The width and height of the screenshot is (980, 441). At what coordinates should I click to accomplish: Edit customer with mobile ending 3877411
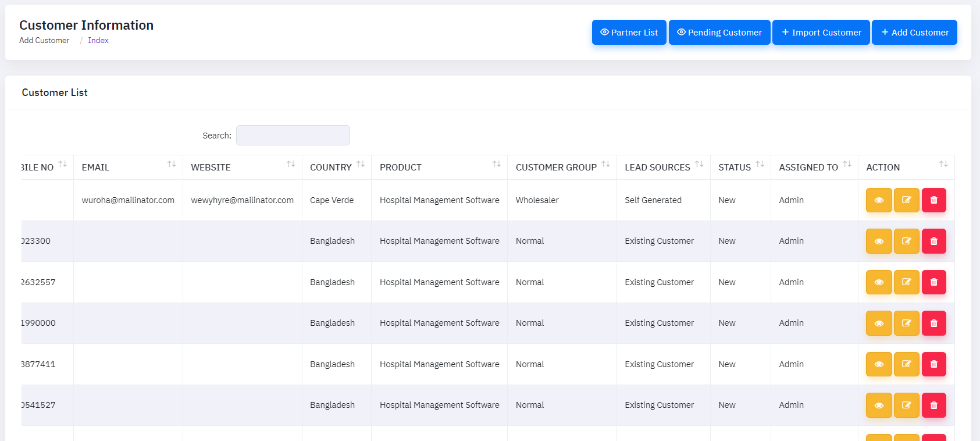point(906,364)
